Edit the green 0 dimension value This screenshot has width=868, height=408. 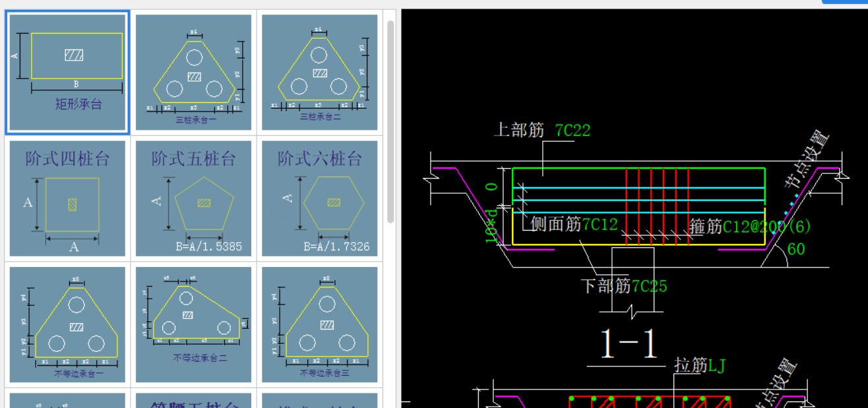pos(491,187)
